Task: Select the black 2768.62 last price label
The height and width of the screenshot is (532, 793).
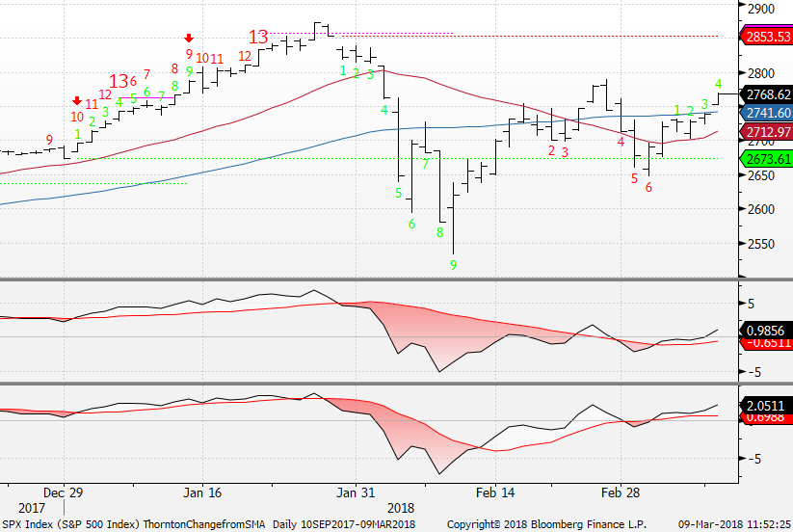Action: (768, 94)
